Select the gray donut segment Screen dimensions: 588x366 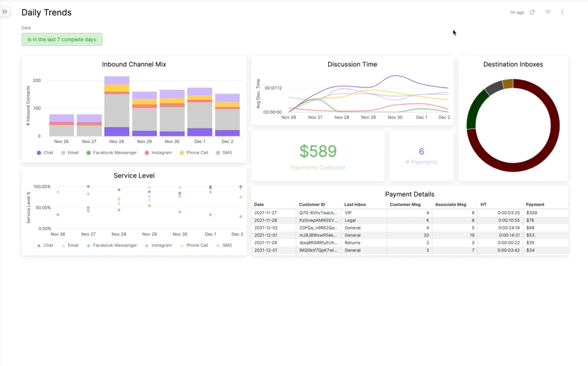tap(495, 88)
